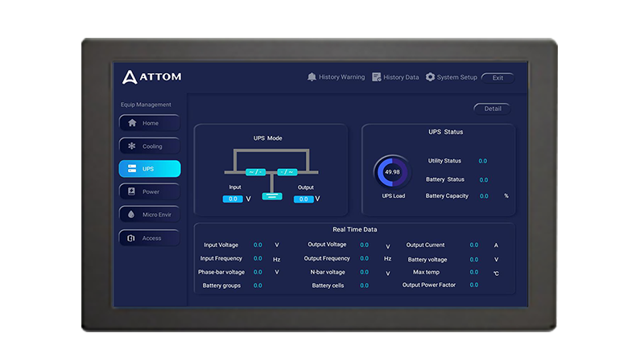Click the inverter block in UPS Mode diagram
644x362 pixels.
[287, 171]
